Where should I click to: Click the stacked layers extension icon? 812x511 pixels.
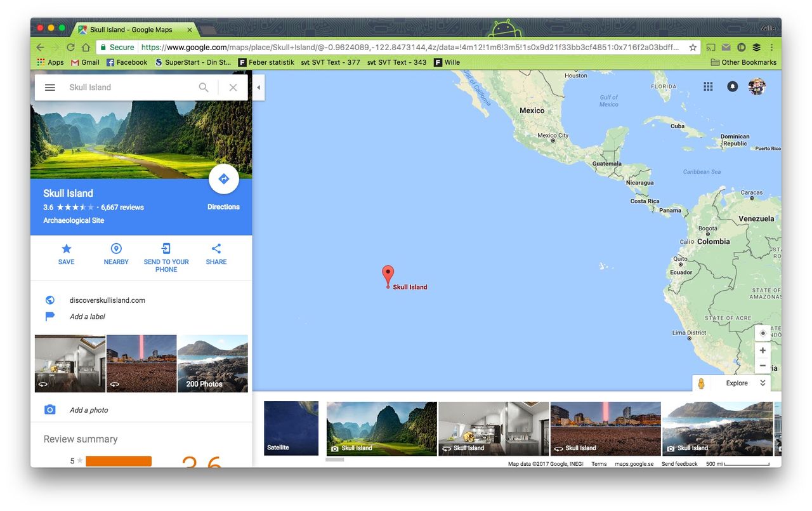click(x=756, y=48)
